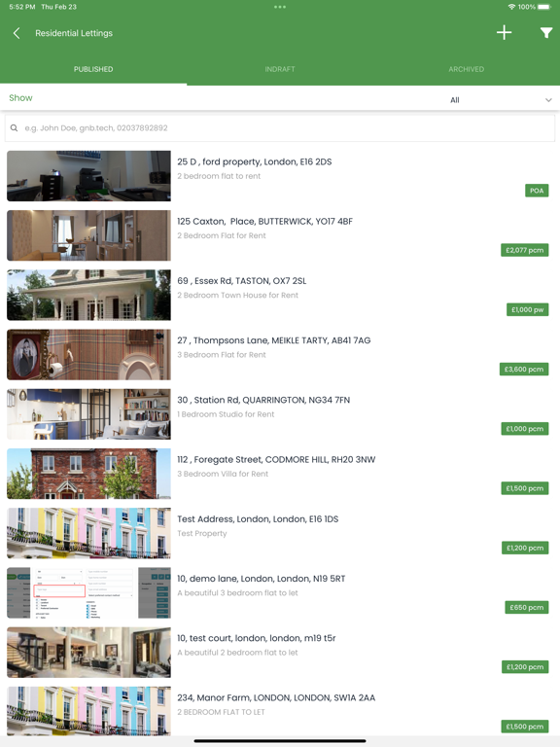Switch to the ARCHIVED tab
560x747 pixels.
[467, 69]
